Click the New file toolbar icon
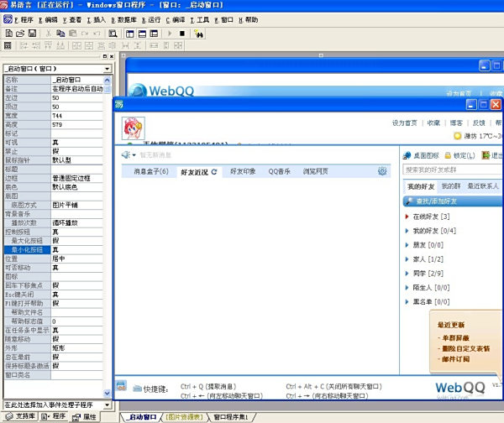 pos(9,33)
